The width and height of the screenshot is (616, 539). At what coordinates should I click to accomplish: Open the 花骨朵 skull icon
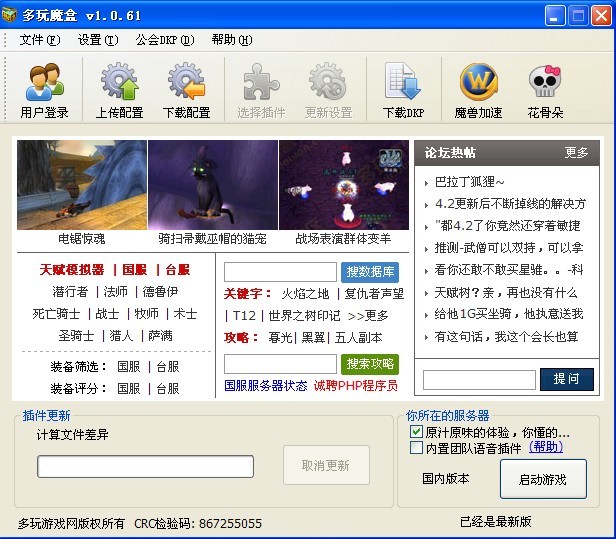click(x=545, y=81)
